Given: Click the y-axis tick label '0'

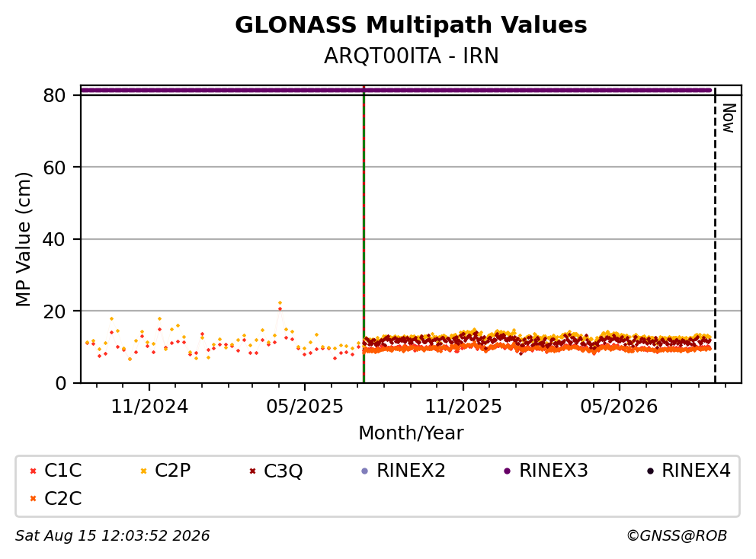Looking at the screenshot, I should click(61, 383).
